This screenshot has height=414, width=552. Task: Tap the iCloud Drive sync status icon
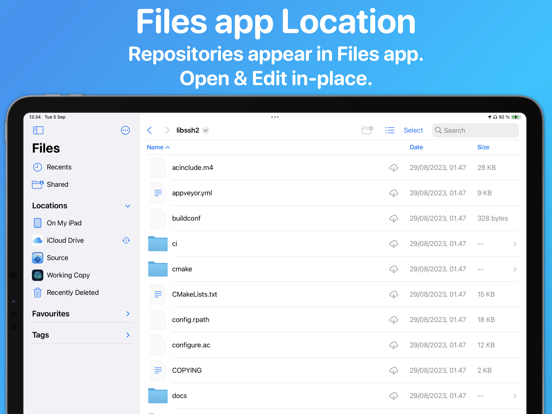pyautogui.click(x=126, y=240)
